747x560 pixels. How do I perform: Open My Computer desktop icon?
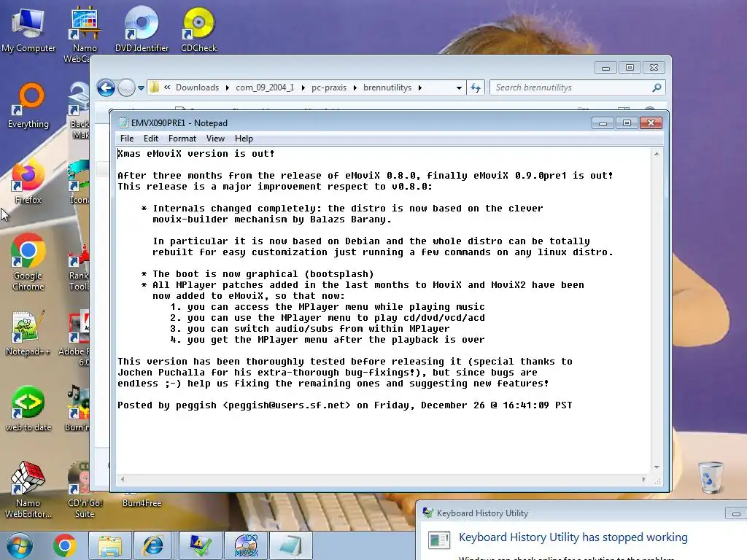point(28,29)
